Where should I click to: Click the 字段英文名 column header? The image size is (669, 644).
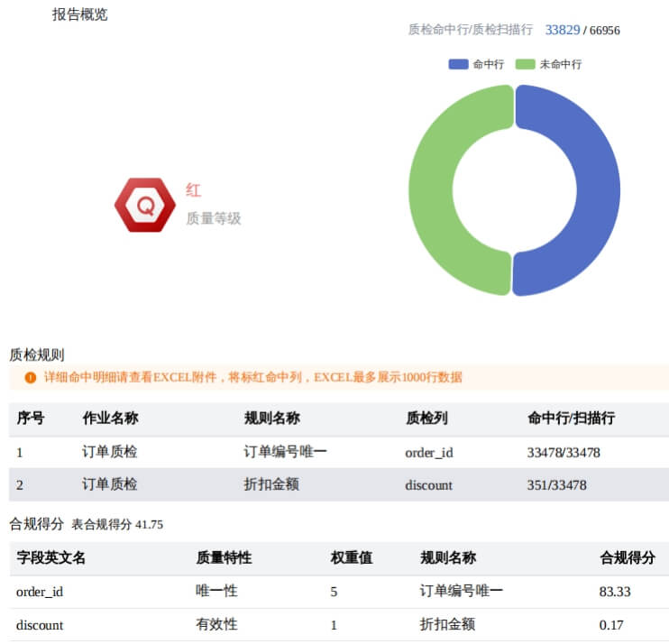point(50,558)
